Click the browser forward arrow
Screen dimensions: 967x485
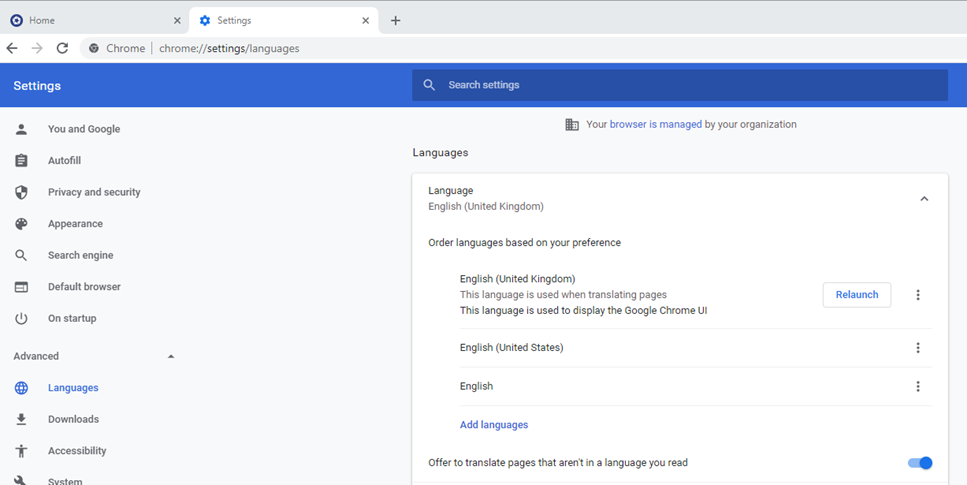coord(37,48)
